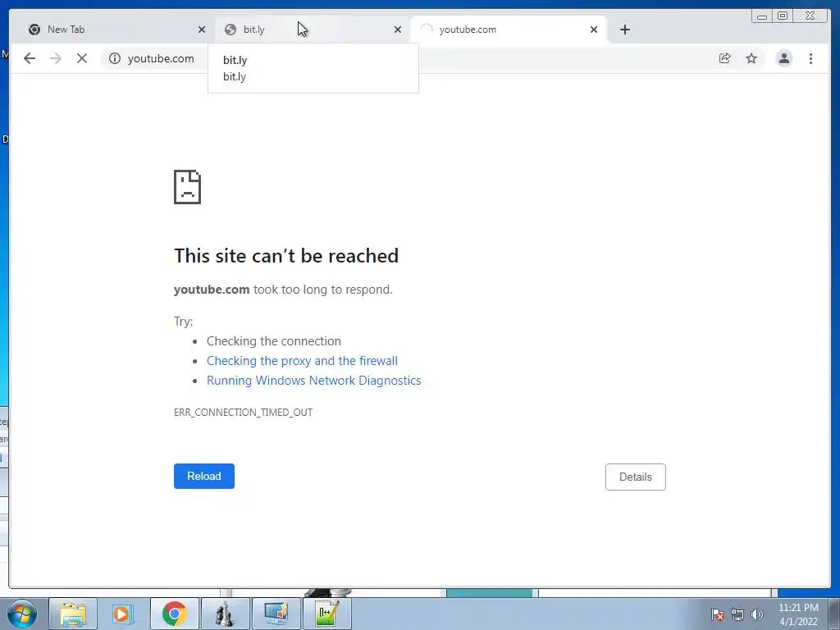Go back using the back arrow
Screen dimensions: 840x630
30,58
